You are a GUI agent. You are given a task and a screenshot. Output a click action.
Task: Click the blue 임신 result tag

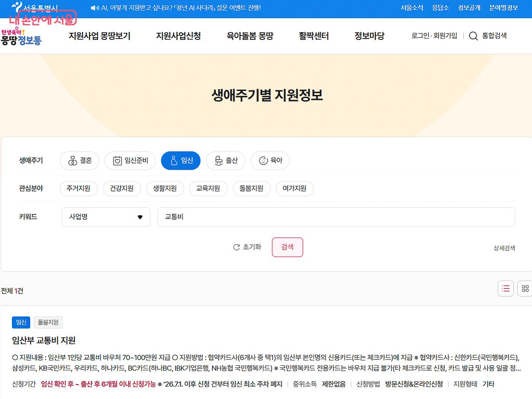(21, 322)
